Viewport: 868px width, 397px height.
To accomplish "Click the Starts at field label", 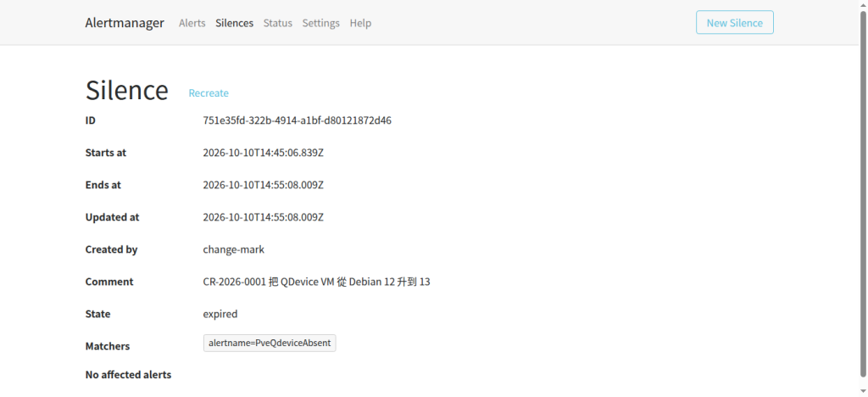I will [106, 152].
